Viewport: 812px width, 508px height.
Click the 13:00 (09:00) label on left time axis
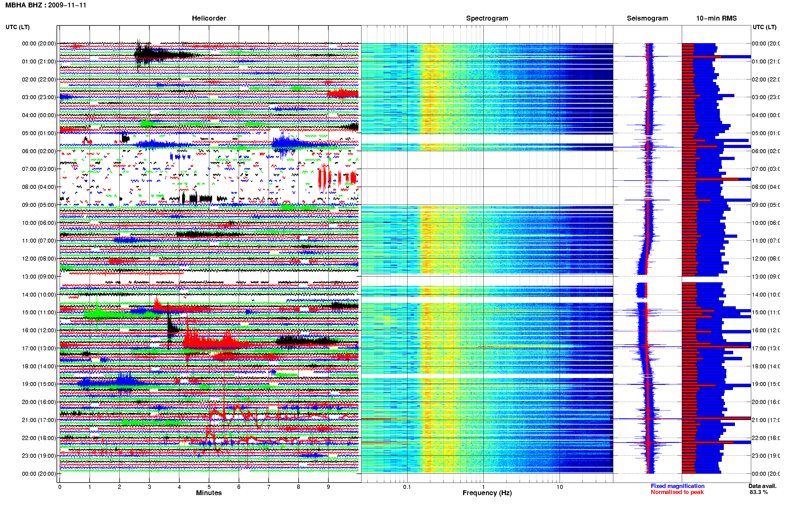click(x=39, y=277)
